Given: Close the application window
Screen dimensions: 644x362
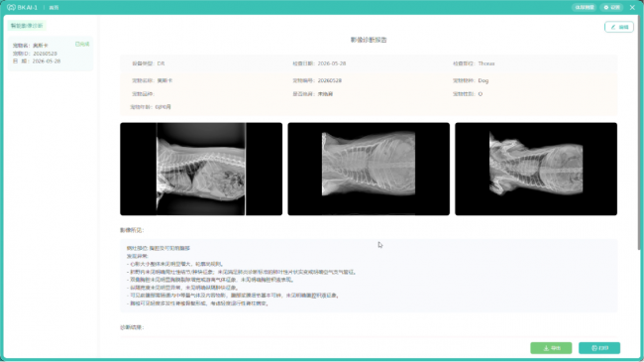Looking at the screenshot, I should pos(632,7).
